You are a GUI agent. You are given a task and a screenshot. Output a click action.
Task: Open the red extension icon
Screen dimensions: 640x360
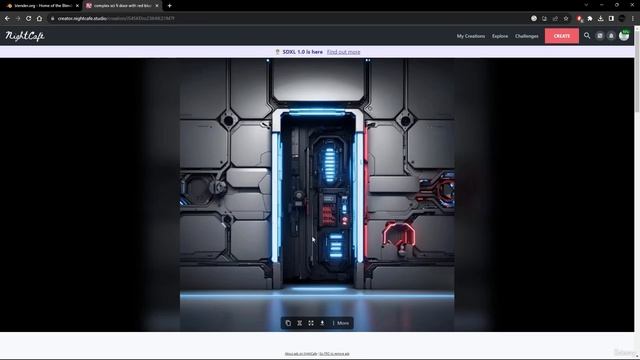(579, 18)
